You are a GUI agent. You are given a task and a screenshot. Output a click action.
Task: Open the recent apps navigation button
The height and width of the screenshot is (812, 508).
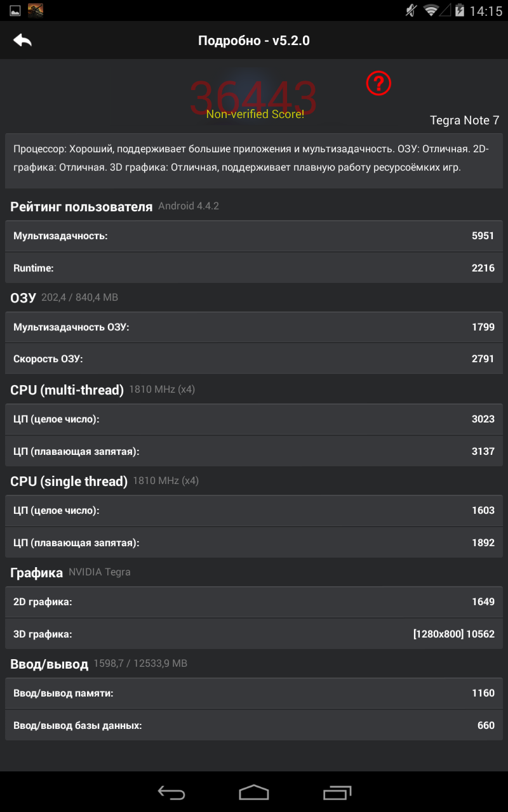click(x=337, y=792)
